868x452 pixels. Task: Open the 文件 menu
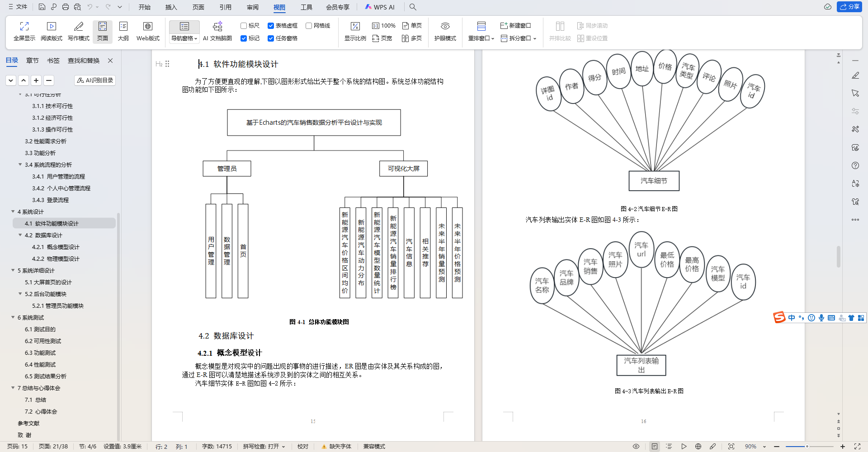pos(18,7)
